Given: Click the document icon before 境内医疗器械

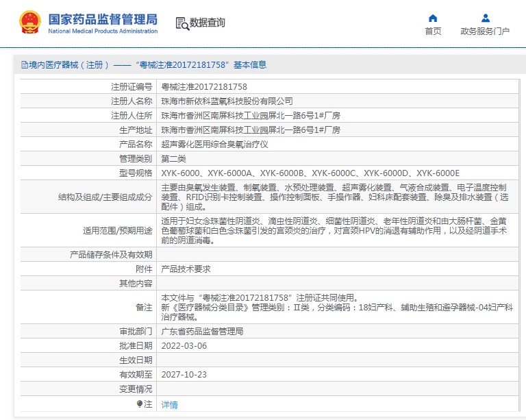Looking at the screenshot, I should click(x=24, y=65).
